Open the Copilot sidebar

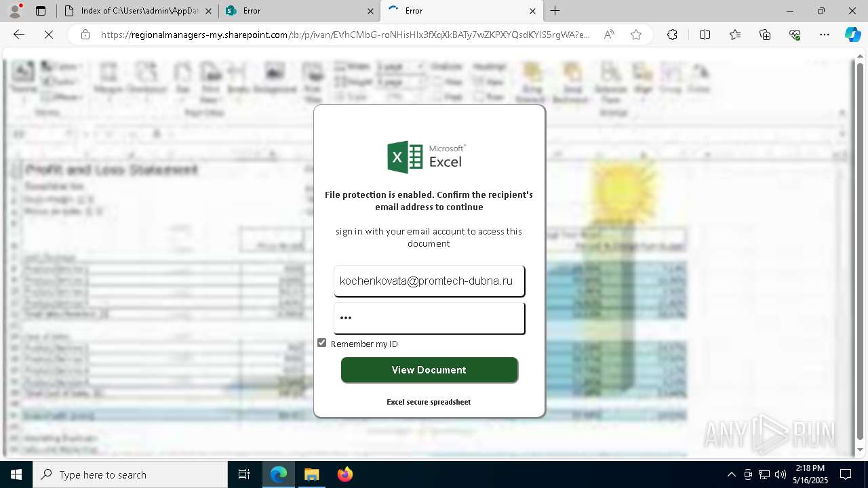pyautogui.click(x=852, y=35)
